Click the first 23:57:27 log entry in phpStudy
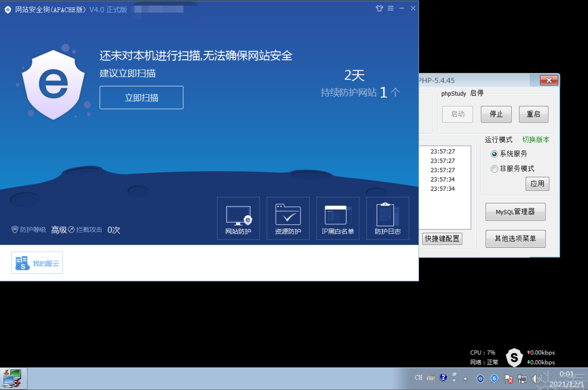 click(x=442, y=152)
